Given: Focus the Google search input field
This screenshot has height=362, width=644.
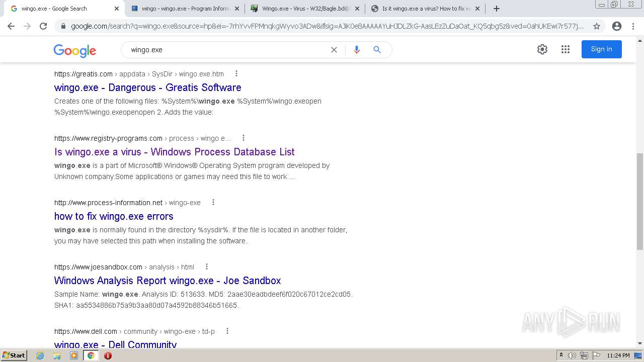Looking at the screenshot, I should tap(226, 50).
